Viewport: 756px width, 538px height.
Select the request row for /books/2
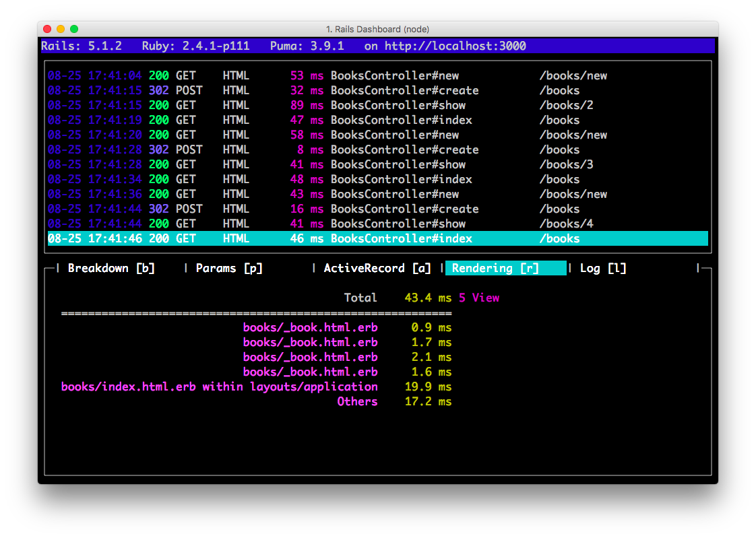(x=377, y=106)
